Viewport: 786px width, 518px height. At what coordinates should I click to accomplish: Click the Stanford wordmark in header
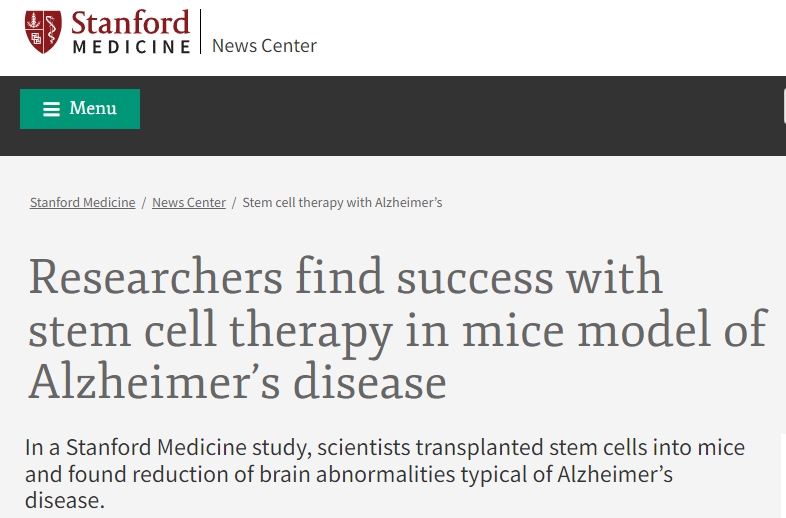click(129, 22)
